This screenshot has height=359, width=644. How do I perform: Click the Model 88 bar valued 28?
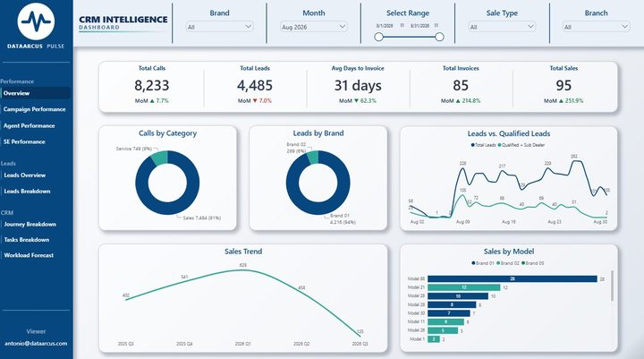pyautogui.click(x=513, y=278)
